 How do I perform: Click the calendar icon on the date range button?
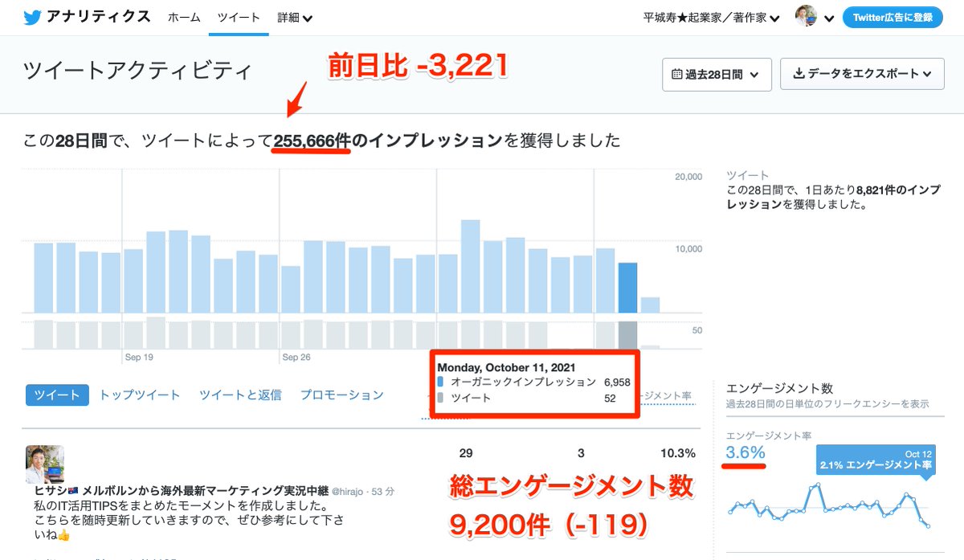click(x=679, y=74)
